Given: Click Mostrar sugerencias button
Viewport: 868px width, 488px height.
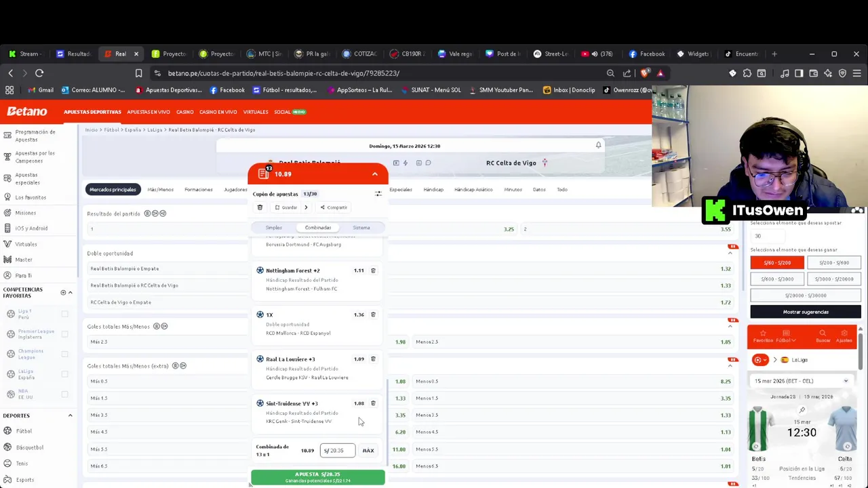Looking at the screenshot, I should coord(806,312).
